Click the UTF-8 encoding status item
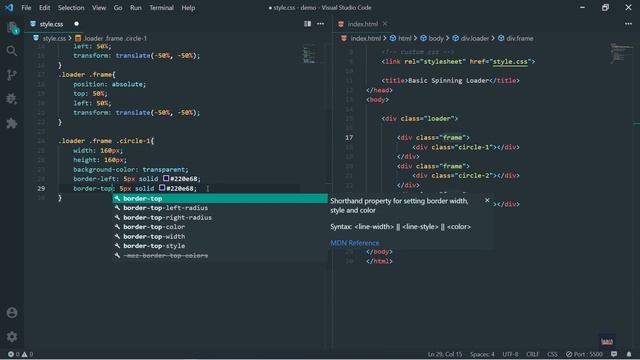Screen dimensions: 640x360 (x=510, y=354)
